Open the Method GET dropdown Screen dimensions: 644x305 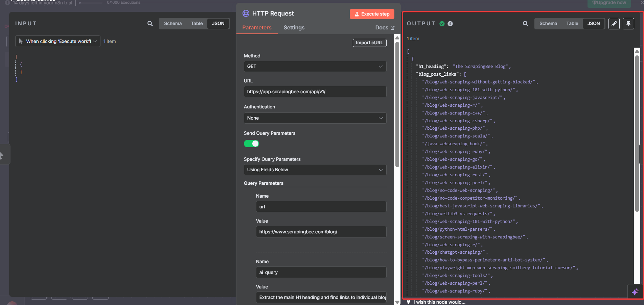315,66
